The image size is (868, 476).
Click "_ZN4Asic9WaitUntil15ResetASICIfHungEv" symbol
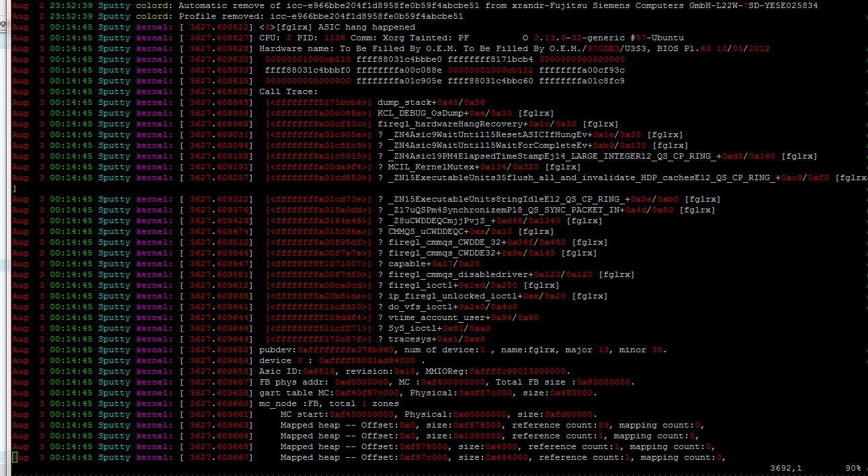point(488,134)
